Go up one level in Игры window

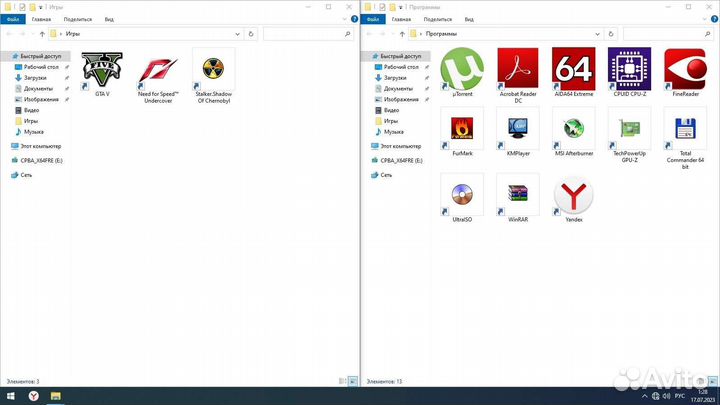click(x=42, y=34)
